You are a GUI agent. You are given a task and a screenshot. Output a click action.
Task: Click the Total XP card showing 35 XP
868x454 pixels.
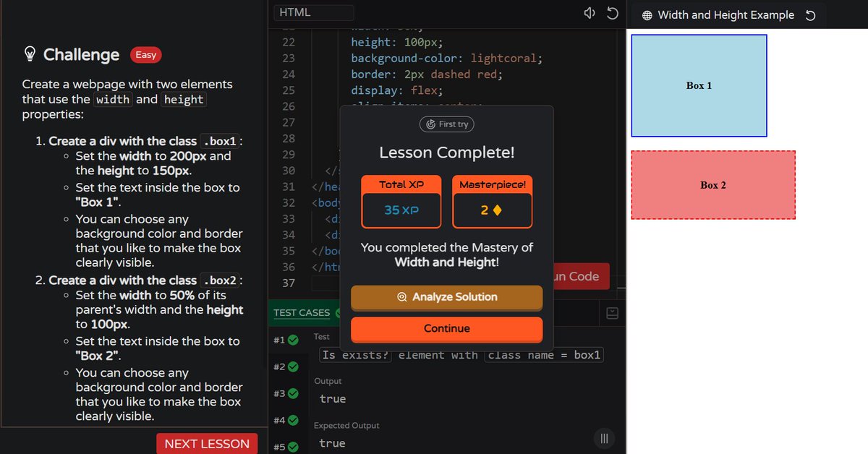(x=401, y=202)
